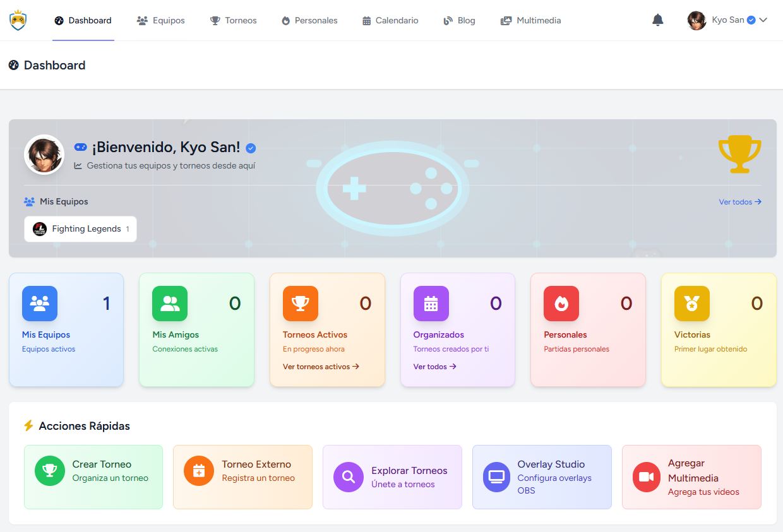Open the Equipos tab

click(x=161, y=20)
